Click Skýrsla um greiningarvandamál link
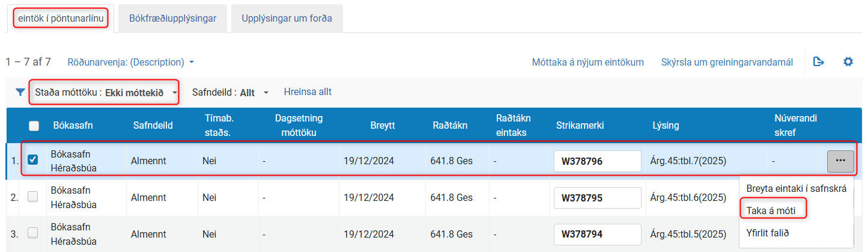Screen dimensions: 868x252 point(727,62)
